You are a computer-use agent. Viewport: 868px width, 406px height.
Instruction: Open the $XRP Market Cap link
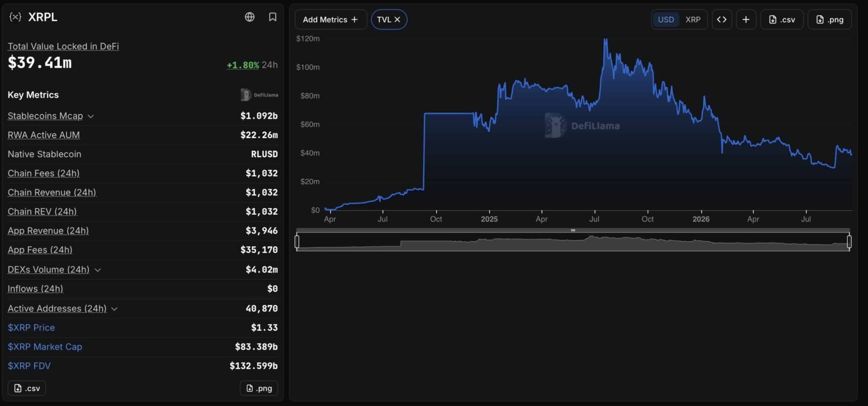[x=45, y=347]
